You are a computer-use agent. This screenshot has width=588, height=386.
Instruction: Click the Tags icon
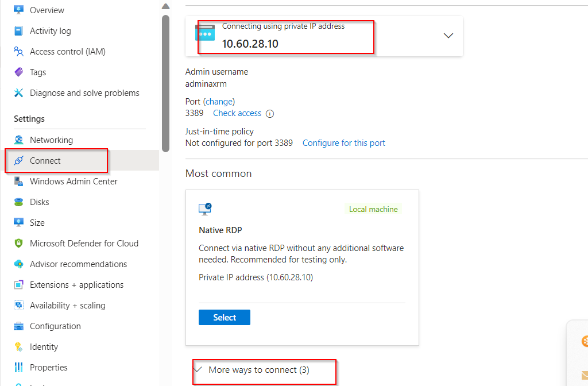click(18, 72)
